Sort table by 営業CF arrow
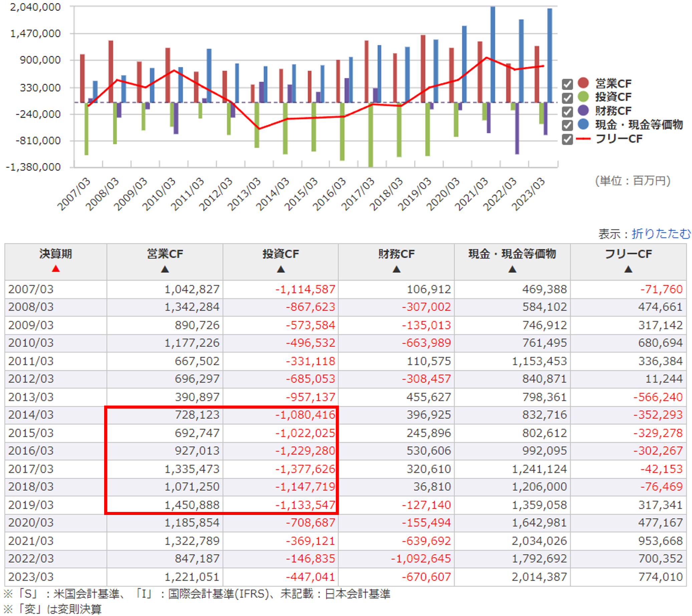The image size is (692, 616). click(165, 269)
